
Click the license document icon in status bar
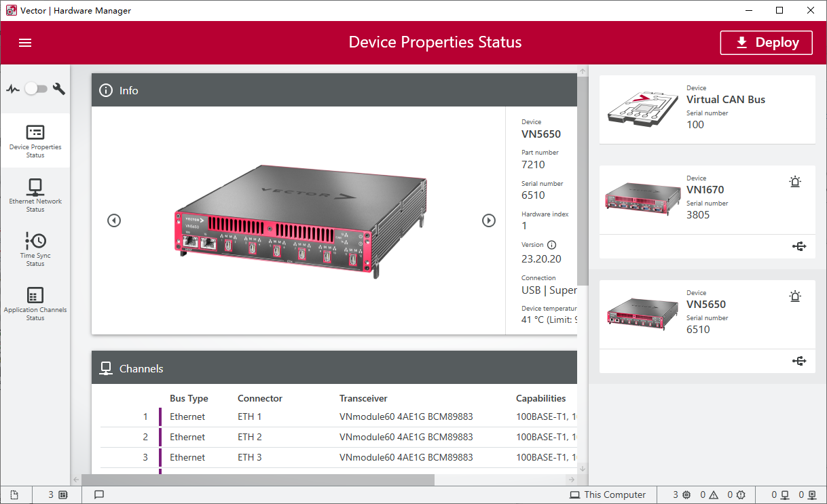[x=14, y=495]
